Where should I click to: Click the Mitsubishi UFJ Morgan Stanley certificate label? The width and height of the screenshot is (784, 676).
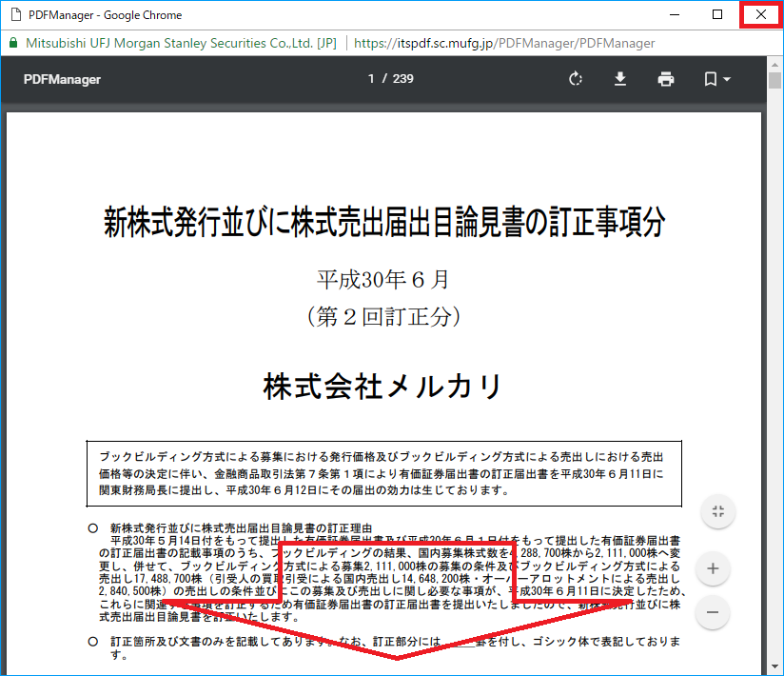181,44
